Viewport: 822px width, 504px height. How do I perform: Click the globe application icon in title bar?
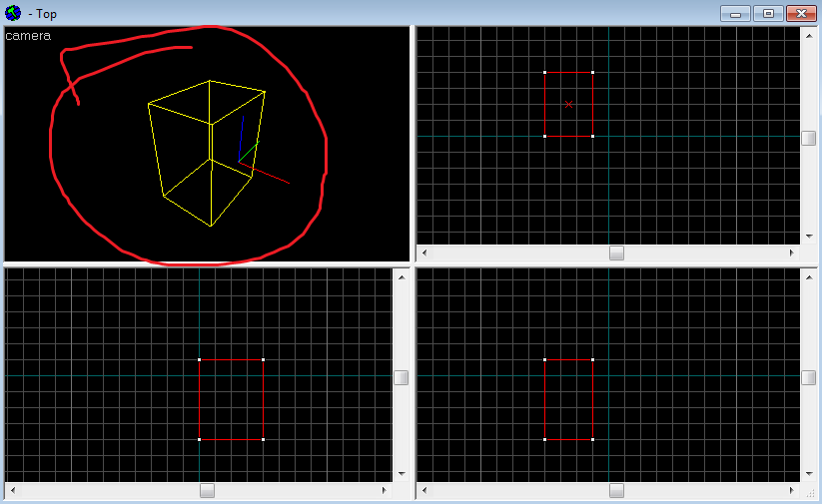pyautogui.click(x=13, y=13)
